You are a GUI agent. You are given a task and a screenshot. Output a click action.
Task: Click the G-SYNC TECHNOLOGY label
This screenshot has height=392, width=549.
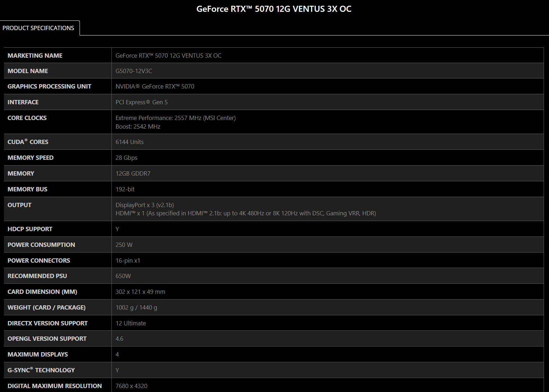[41, 370]
